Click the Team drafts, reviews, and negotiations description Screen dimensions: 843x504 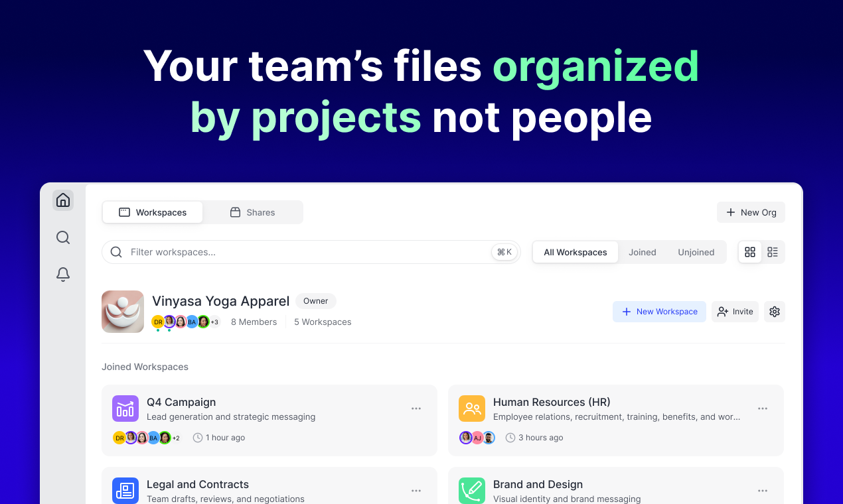pyautogui.click(x=226, y=499)
